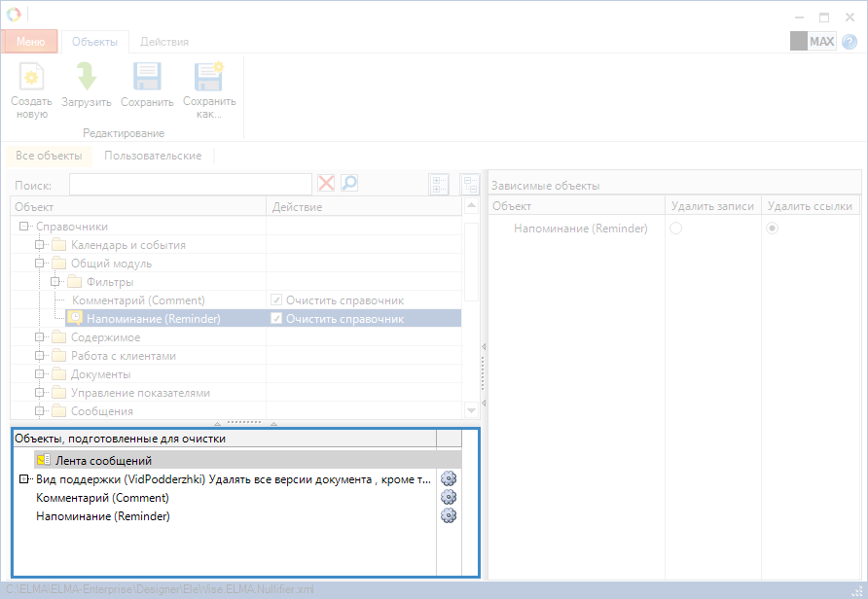Expand Вид поддержки item in cleanup list

tap(23, 479)
